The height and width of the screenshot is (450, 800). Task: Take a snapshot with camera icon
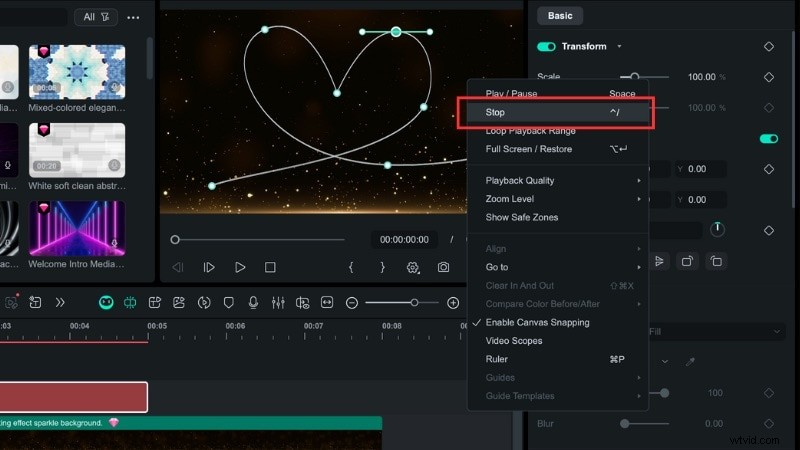(443, 267)
